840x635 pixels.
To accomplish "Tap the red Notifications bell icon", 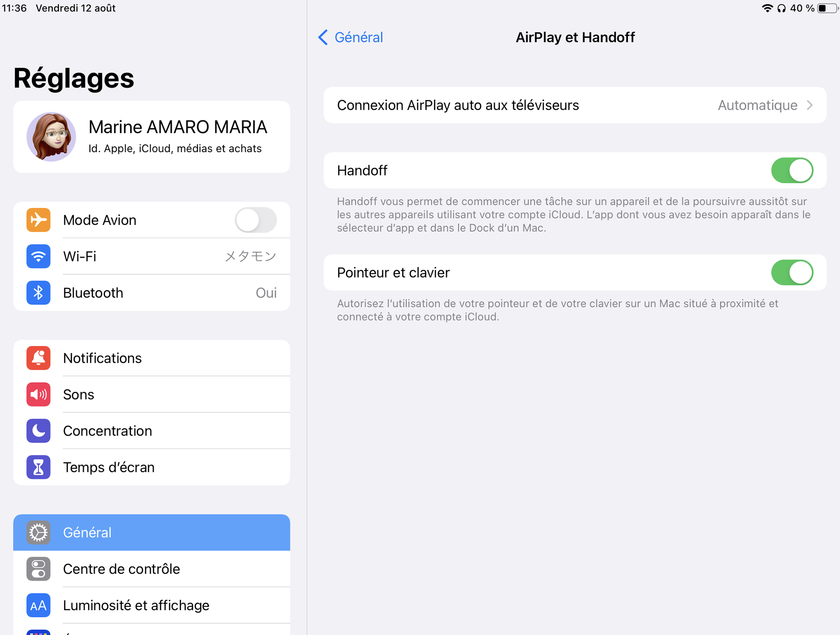I will click(x=38, y=358).
